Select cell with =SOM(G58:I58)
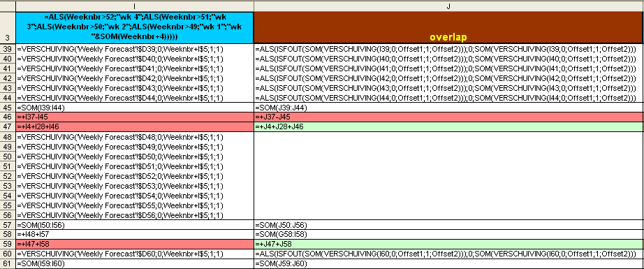Viewport: 644px width, 269px height. 448,235
